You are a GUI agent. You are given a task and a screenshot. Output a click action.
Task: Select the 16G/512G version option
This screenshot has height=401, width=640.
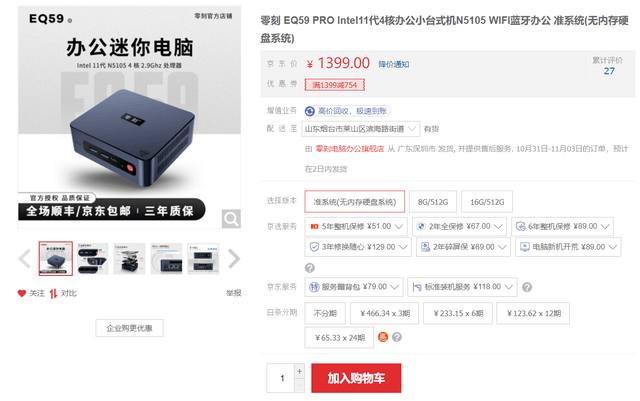click(487, 202)
